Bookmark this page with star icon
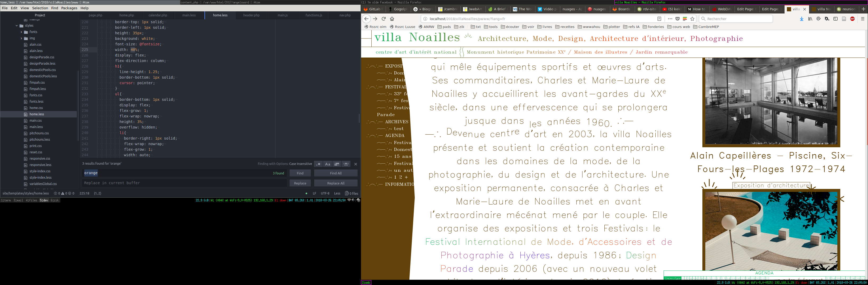The image size is (868, 285). 692,19
